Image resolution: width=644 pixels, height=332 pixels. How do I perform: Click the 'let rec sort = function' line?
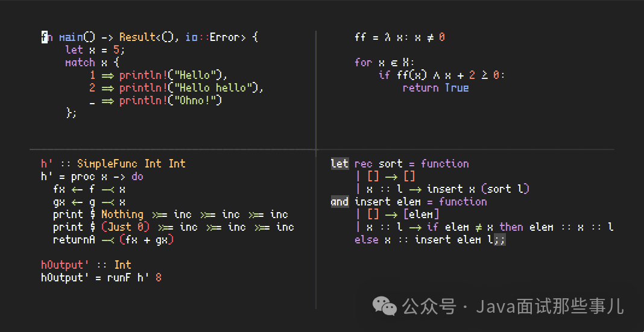(400, 164)
